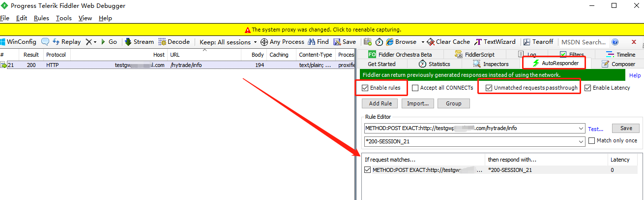Click the Latency column header
Viewport: 644px width, 200px height.
click(x=619, y=160)
